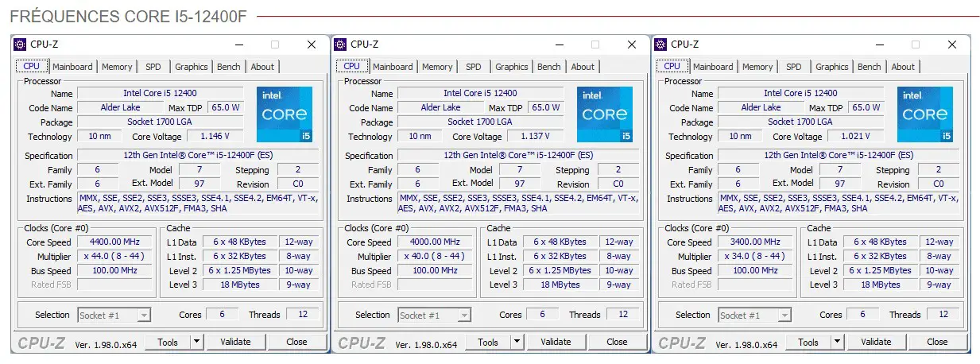Click the Bus Speed 100.00 MHz value in the middle window
This screenshot has height=364, width=980.
coord(436,270)
